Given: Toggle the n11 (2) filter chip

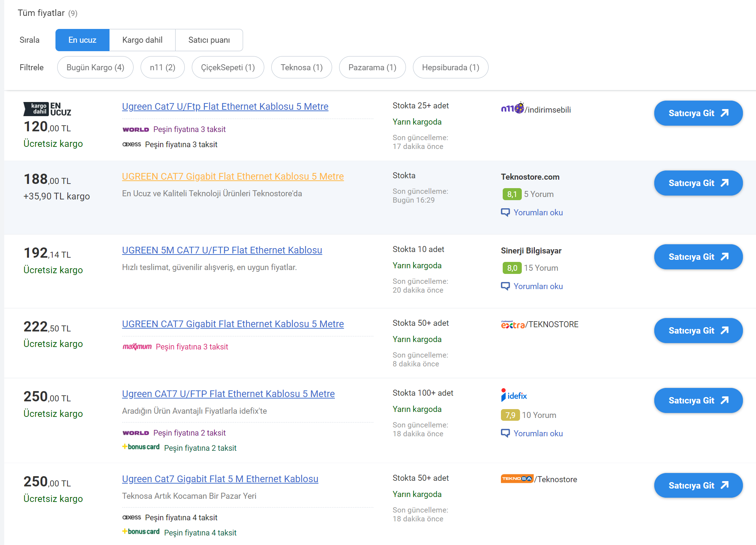Looking at the screenshot, I should pyautogui.click(x=163, y=67).
